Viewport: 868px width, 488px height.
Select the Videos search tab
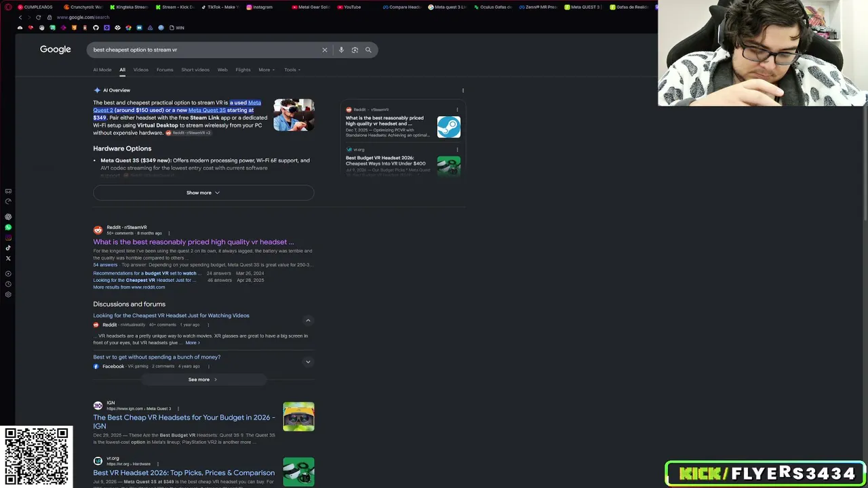140,70
